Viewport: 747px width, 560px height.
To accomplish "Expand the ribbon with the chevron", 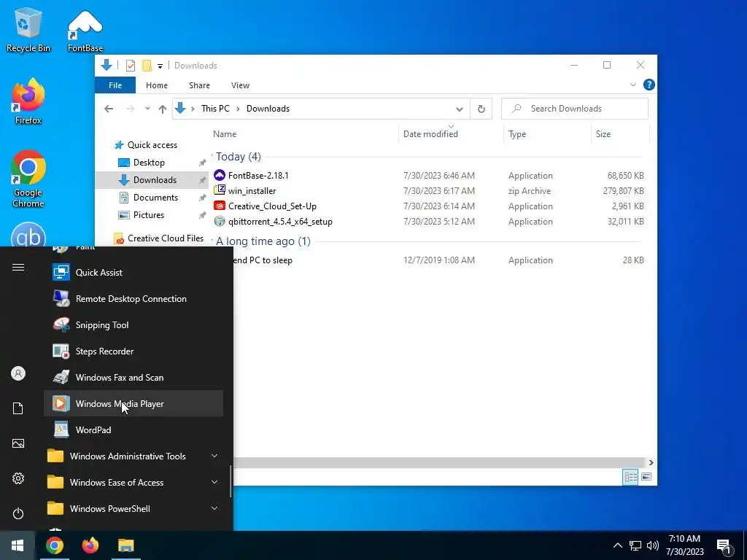I will click(632, 85).
